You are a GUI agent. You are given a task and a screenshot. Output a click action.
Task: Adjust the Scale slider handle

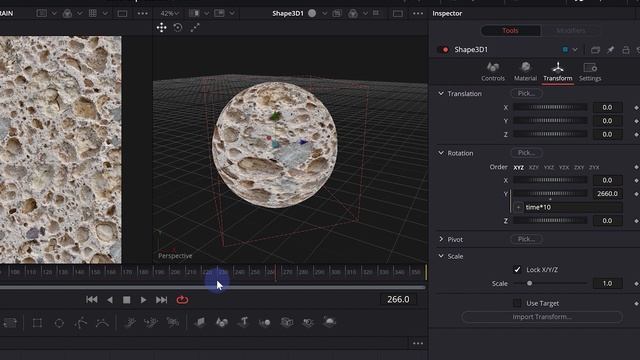point(529,283)
